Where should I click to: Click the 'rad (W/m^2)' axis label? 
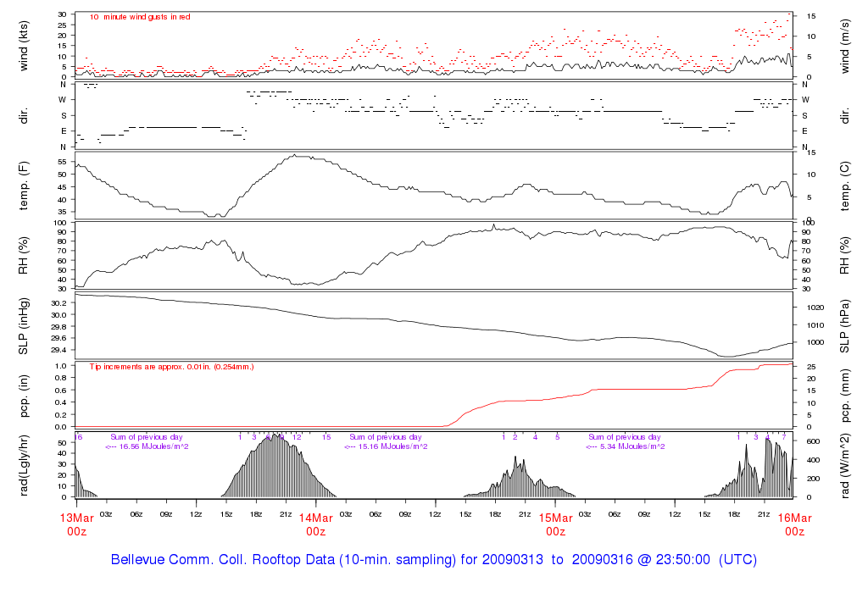point(845,466)
